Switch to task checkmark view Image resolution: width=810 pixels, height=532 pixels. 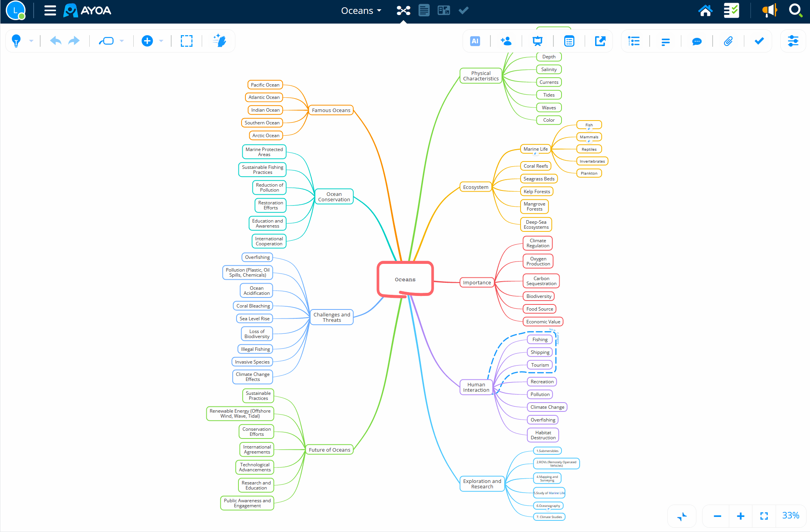pos(463,10)
